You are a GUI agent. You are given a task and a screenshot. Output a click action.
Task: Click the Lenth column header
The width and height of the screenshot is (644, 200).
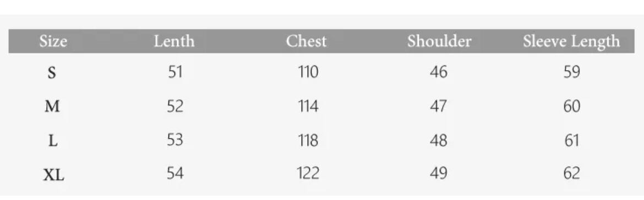[174, 41]
